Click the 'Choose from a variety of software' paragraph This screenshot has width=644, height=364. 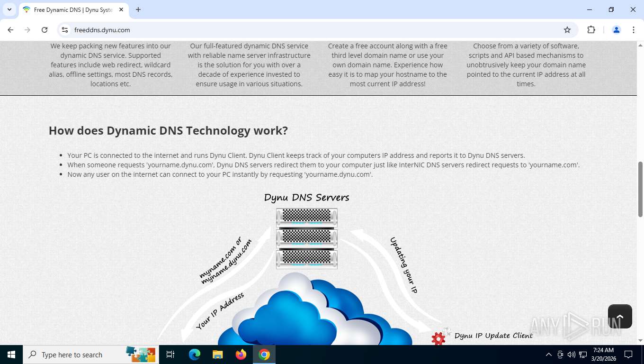526,65
